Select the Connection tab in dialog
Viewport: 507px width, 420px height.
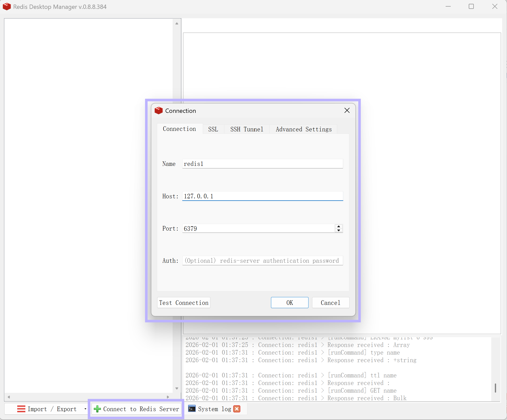(179, 129)
